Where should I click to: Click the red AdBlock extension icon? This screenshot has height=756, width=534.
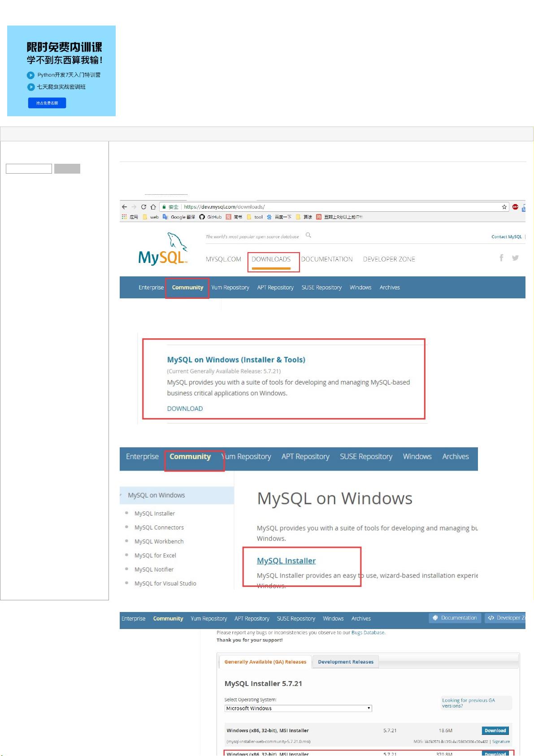point(515,207)
